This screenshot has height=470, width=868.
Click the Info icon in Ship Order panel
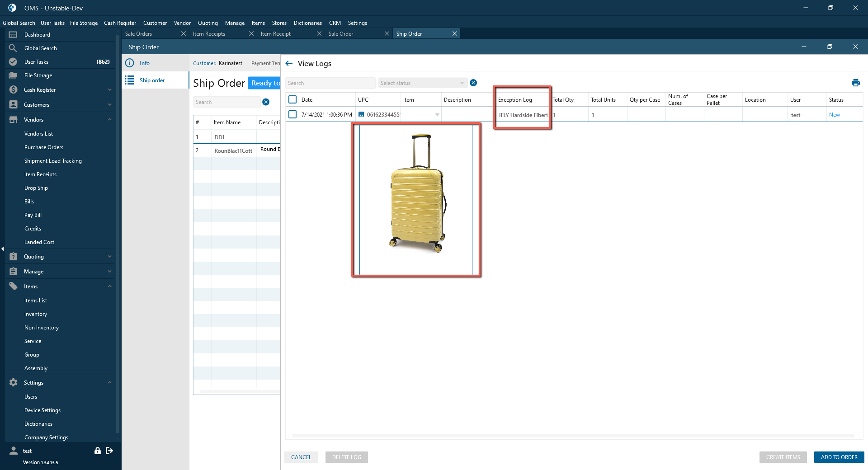pyautogui.click(x=130, y=63)
